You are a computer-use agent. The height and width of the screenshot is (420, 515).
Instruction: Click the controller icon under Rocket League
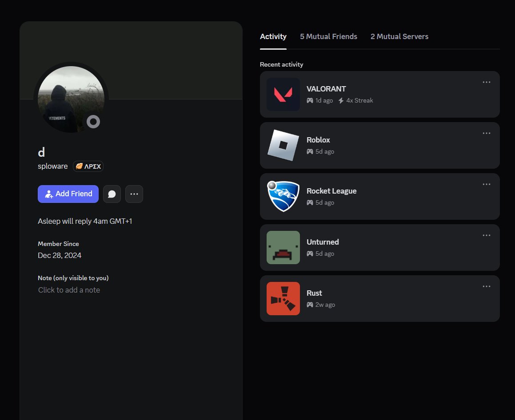310,202
